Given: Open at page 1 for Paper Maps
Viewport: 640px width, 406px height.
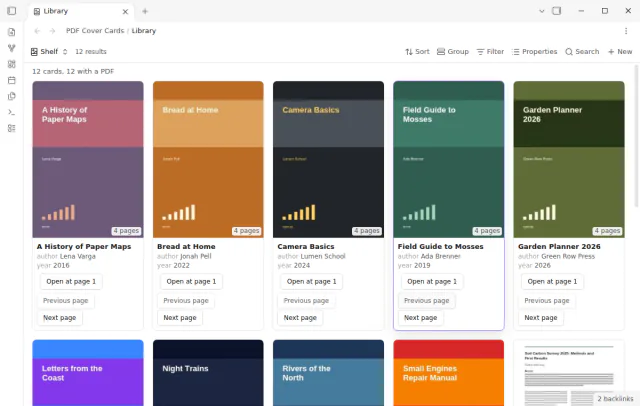Looking at the screenshot, I should coord(71,282).
